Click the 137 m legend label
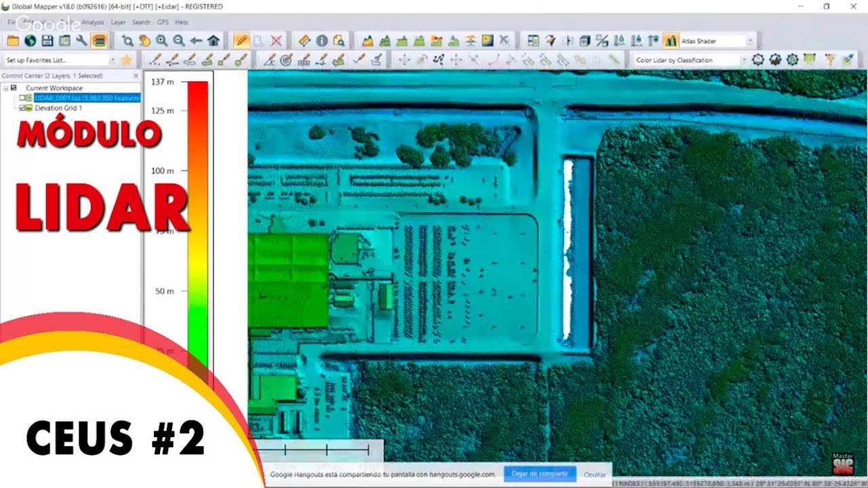 coord(163,81)
